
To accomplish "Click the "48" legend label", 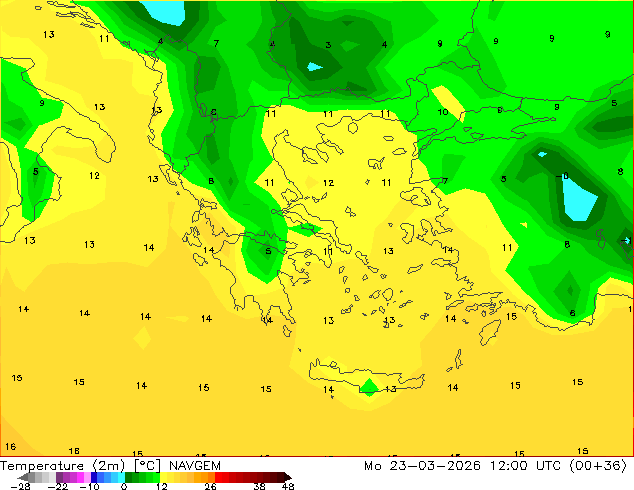I will coord(288,486).
